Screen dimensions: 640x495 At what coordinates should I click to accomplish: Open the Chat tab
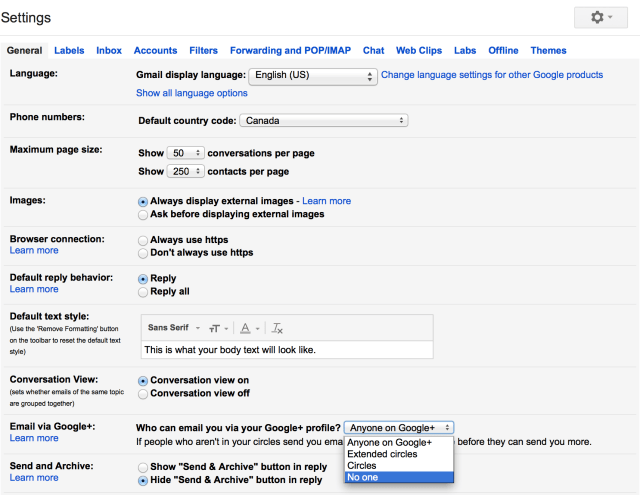[x=373, y=51]
